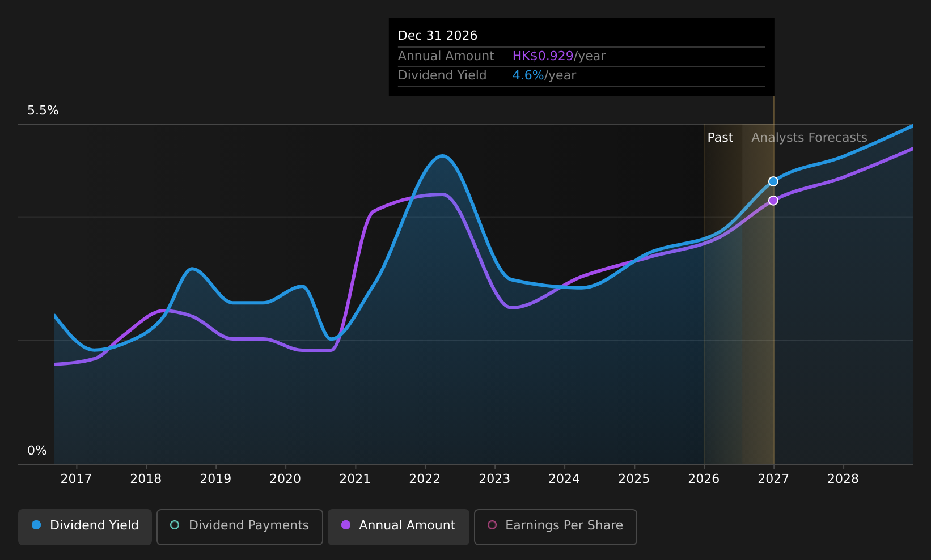Select the 2026 x-axis label
The image size is (931, 560).
click(704, 479)
